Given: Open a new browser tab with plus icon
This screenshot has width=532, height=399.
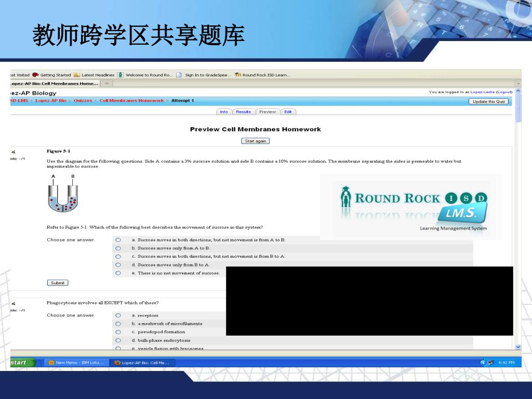Looking at the screenshot, I should (x=107, y=84).
